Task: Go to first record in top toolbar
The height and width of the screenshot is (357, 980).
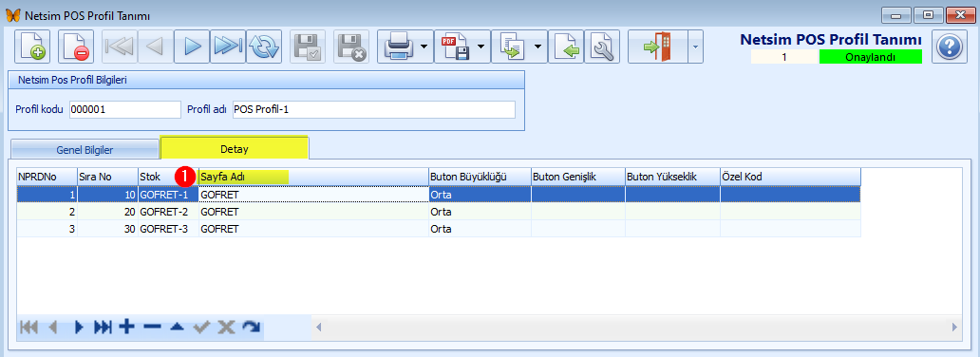Action: coord(120,47)
